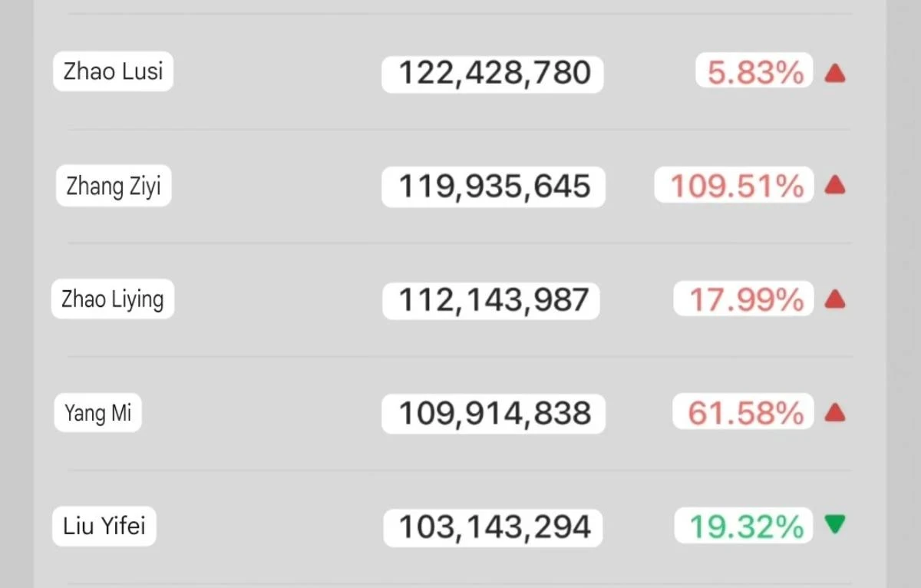The height and width of the screenshot is (588, 921).
Task: Tap the 61.58% percentage badge
Action: (x=743, y=413)
